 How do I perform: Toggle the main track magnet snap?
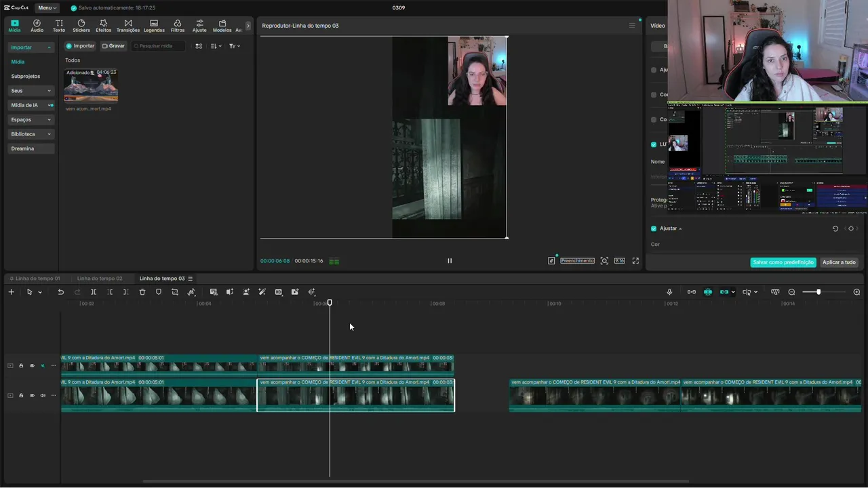692,292
